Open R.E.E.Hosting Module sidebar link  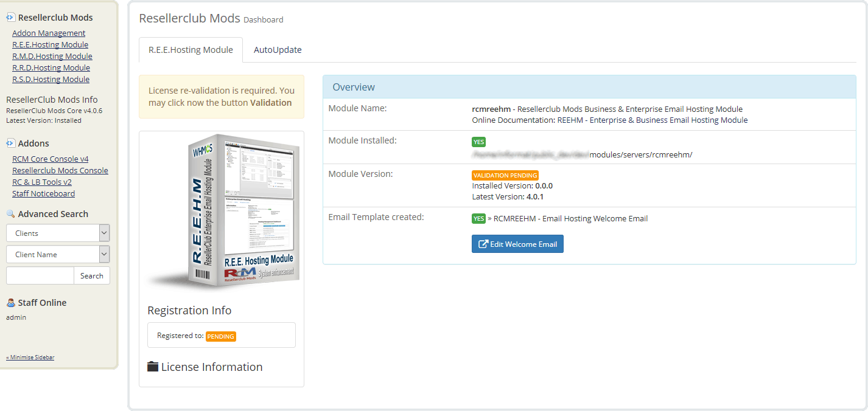50,44
